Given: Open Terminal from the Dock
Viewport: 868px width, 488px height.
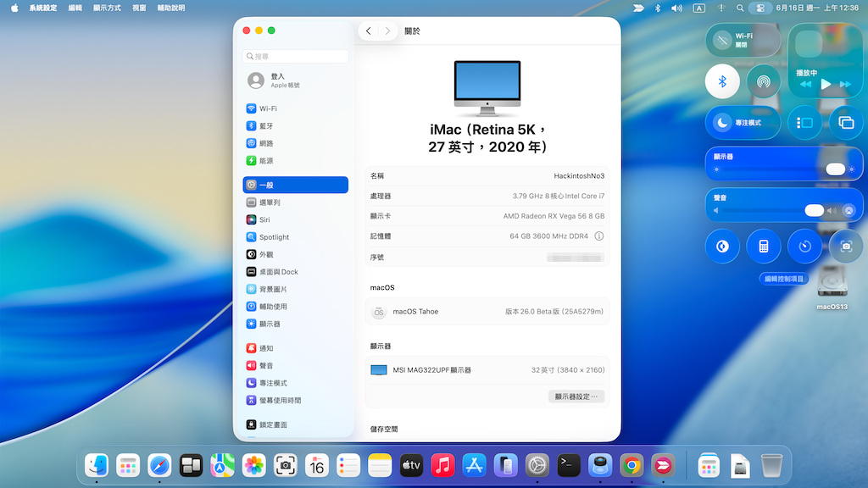Looking at the screenshot, I should pyautogui.click(x=569, y=465).
